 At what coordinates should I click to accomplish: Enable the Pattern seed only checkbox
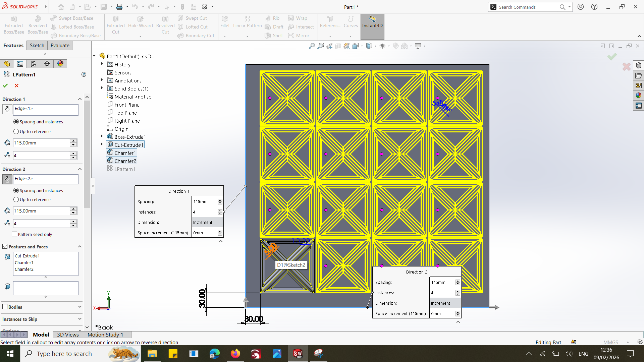coord(14,234)
